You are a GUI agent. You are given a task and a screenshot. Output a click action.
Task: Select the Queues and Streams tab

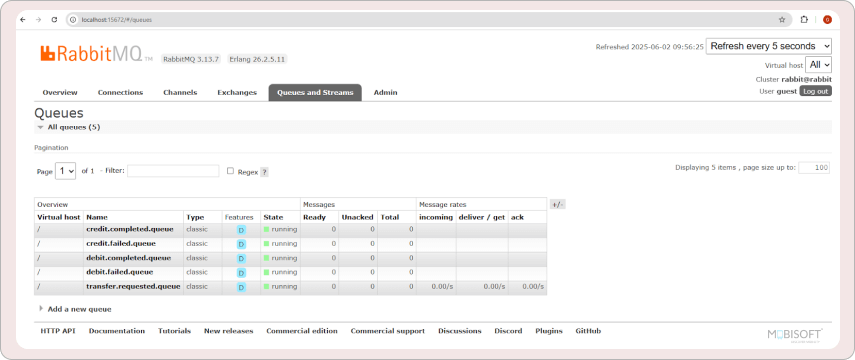[x=315, y=93]
